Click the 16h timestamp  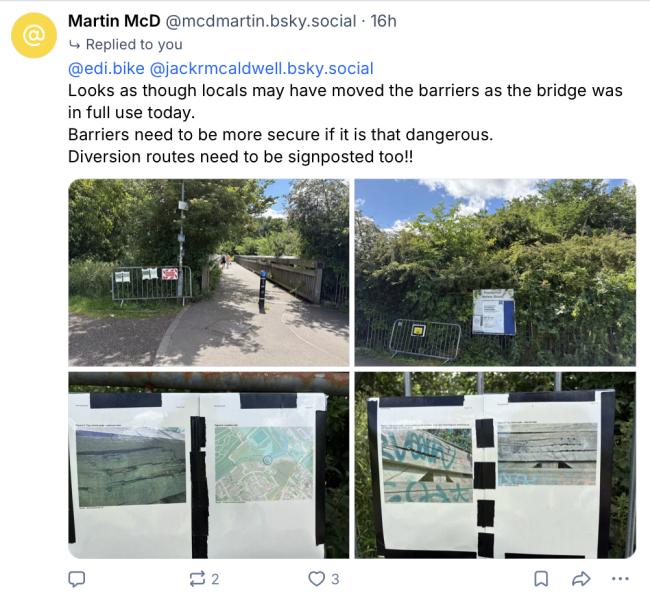pos(383,21)
